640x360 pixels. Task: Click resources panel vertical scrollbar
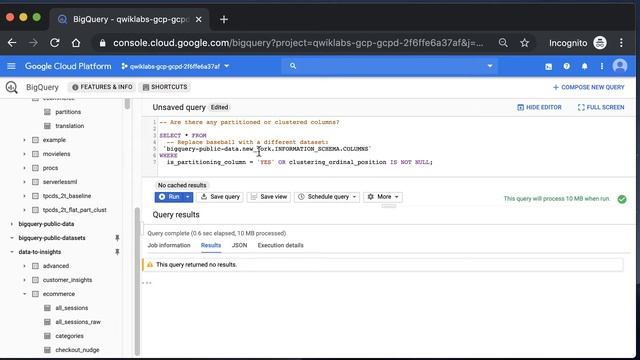[x=137, y=282]
